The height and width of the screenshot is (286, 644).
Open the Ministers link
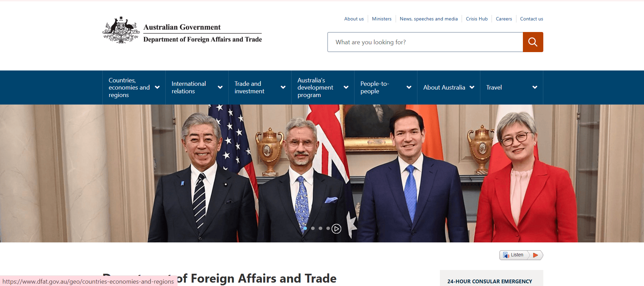click(x=382, y=19)
